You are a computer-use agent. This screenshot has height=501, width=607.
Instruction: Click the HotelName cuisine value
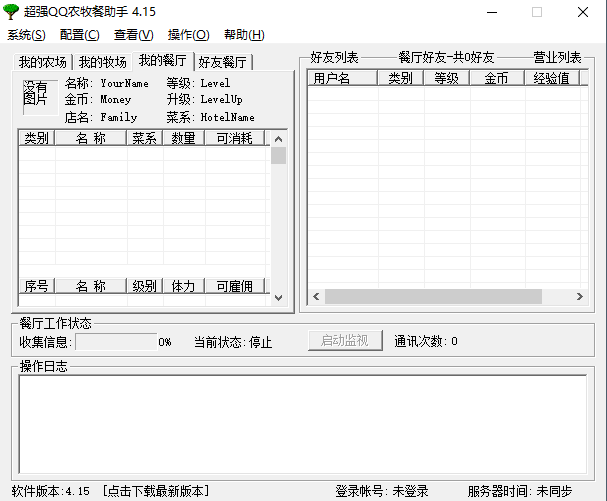coord(228,117)
